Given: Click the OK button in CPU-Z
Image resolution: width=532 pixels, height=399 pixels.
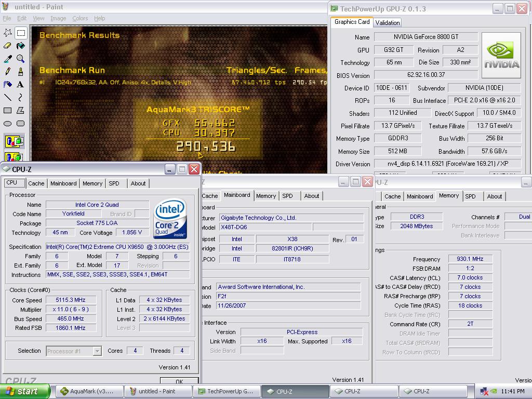Looking at the screenshot, I should click(179, 381).
